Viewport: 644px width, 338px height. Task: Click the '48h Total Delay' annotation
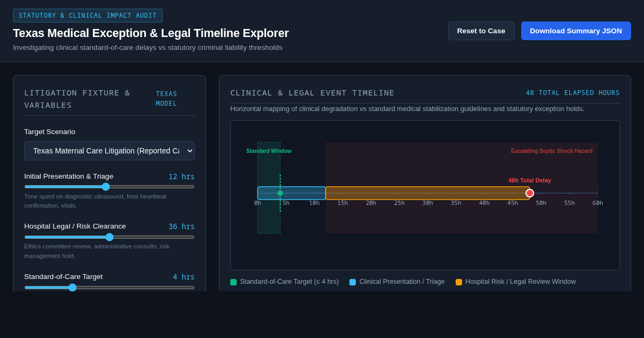coord(530,180)
